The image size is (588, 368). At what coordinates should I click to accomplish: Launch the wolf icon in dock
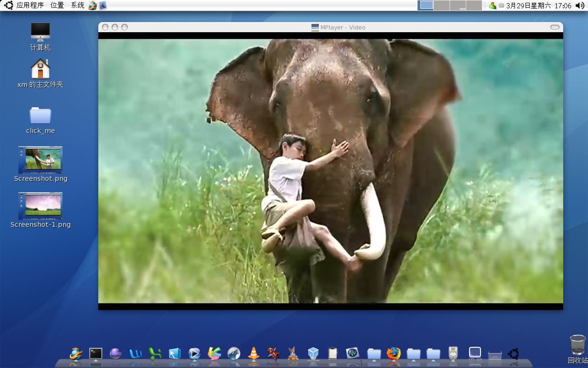point(234,353)
